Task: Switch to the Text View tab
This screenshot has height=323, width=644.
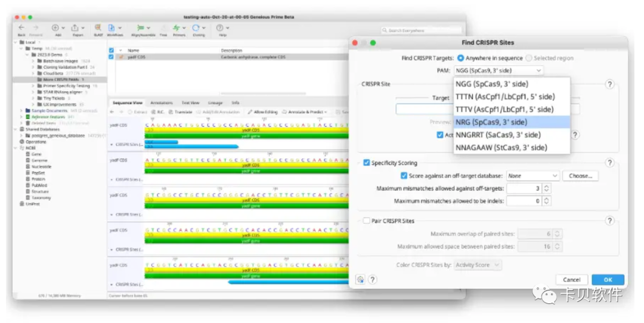Action: click(x=190, y=103)
